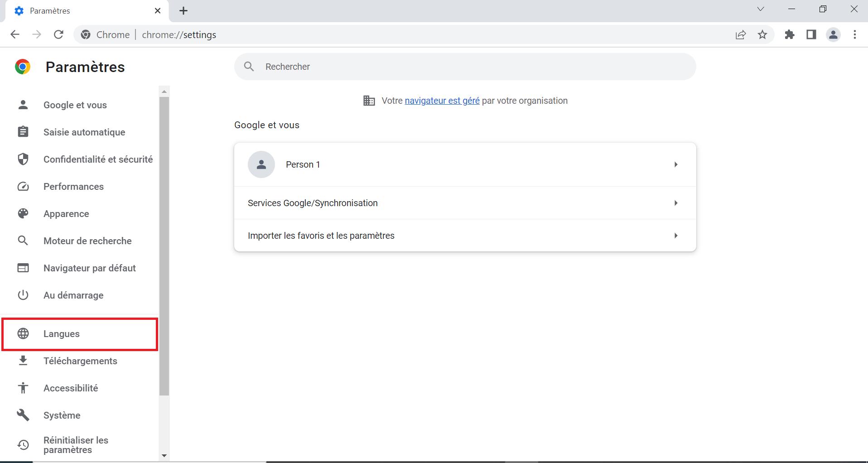Reload the page with refresh icon
Viewport: 868px width, 463px height.
click(58, 35)
